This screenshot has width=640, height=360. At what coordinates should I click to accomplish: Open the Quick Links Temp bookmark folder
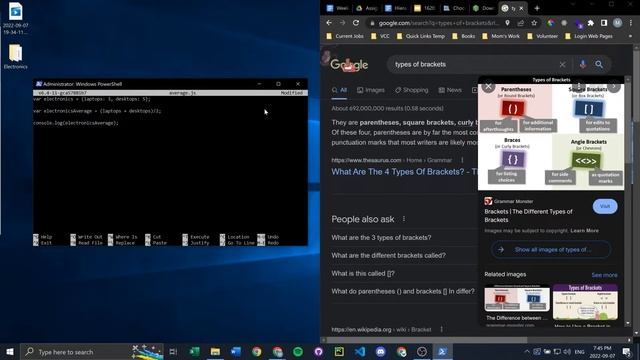tap(420, 36)
